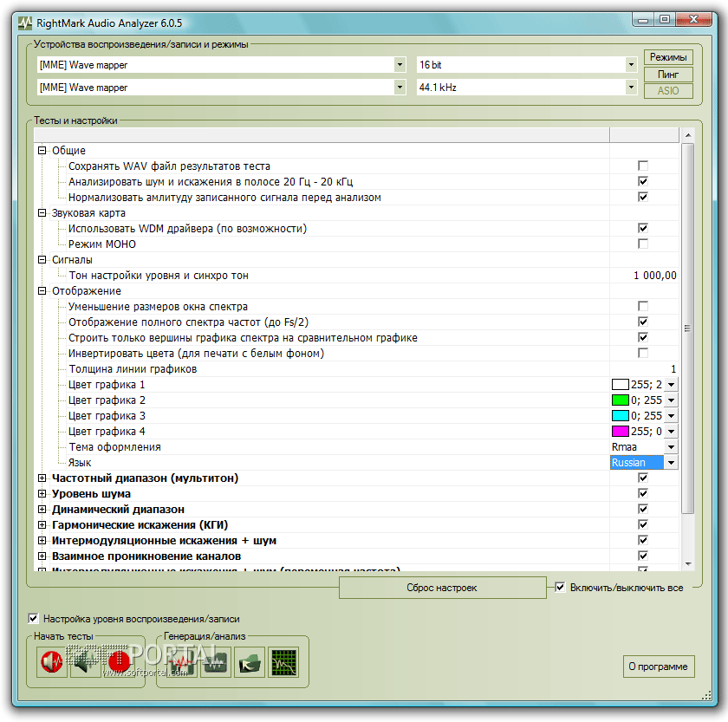Click the green swatch for 'Цвет графика 2'
This screenshot has width=728, height=722.
(621, 400)
